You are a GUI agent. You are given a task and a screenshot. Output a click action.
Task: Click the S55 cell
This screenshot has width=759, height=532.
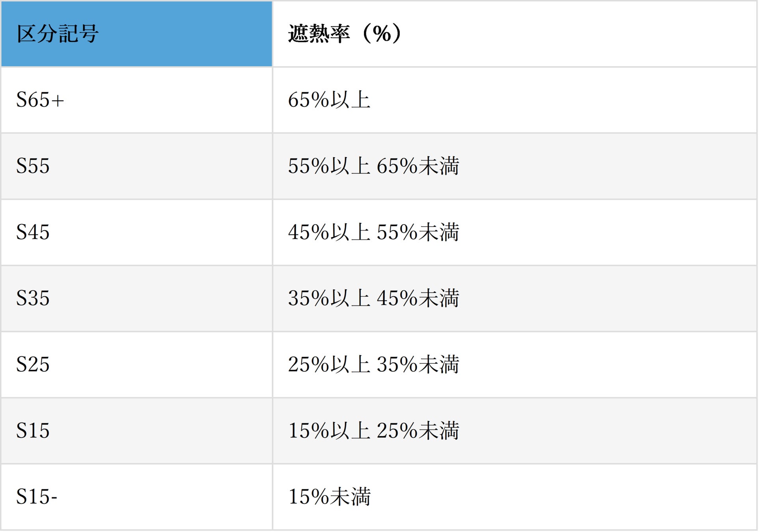(136, 166)
